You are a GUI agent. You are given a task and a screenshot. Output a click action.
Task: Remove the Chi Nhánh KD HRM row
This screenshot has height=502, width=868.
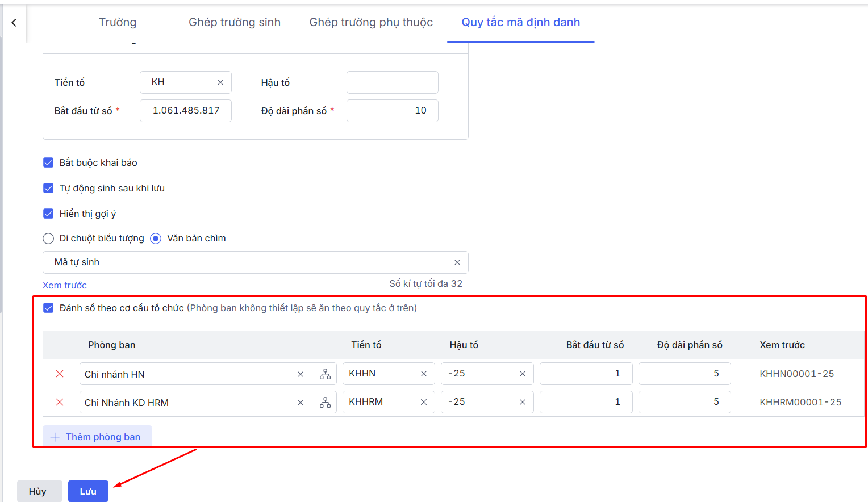pyautogui.click(x=60, y=402)
